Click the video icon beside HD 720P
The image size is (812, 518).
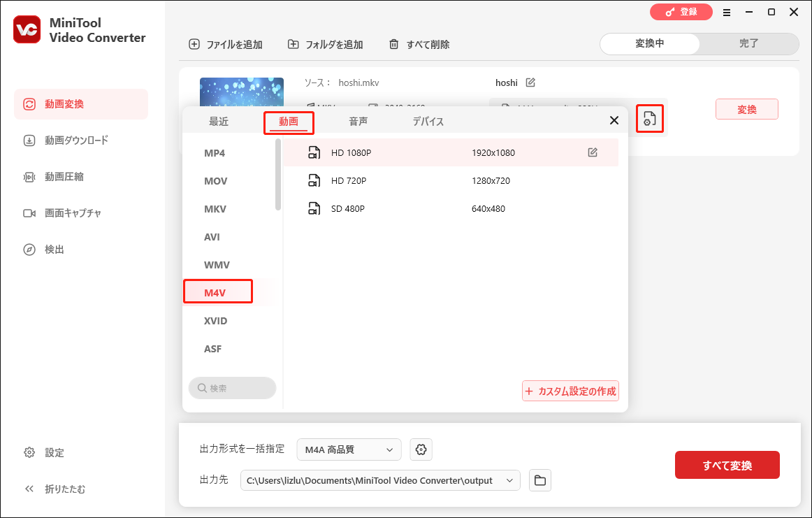pos(314,181)
